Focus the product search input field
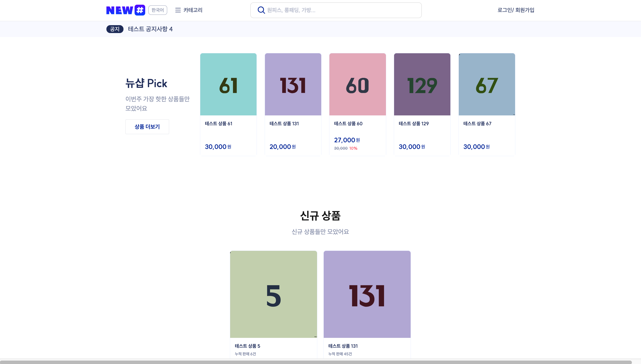This screenshot has height=364, width=641. point(341,10)
